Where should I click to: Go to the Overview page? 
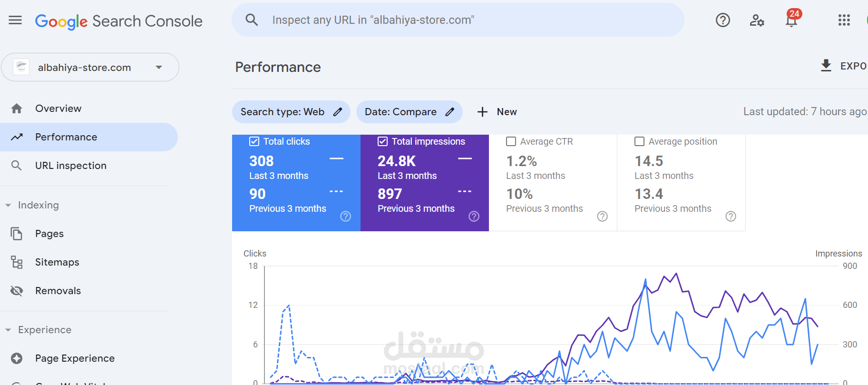58,109
